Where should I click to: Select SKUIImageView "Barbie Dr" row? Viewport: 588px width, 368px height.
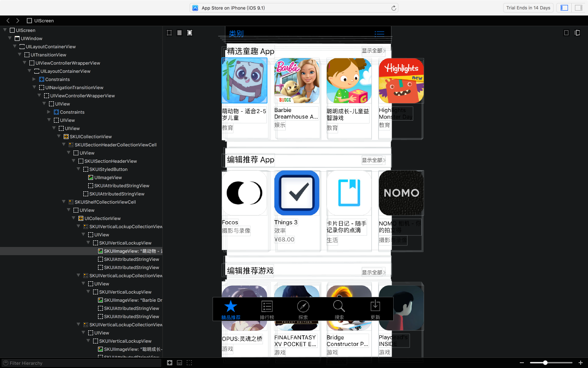(81, 300)
